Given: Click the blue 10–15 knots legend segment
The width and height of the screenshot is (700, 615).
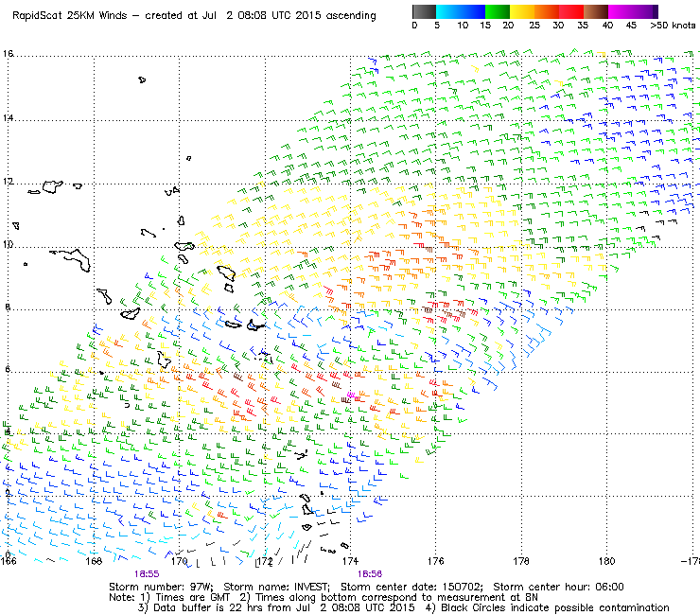Looking at the screenshot, I should [473, 11].
